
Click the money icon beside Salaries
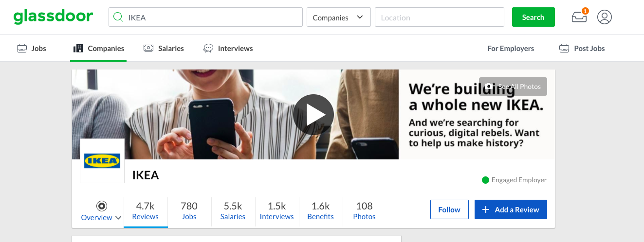pos(148,48)
